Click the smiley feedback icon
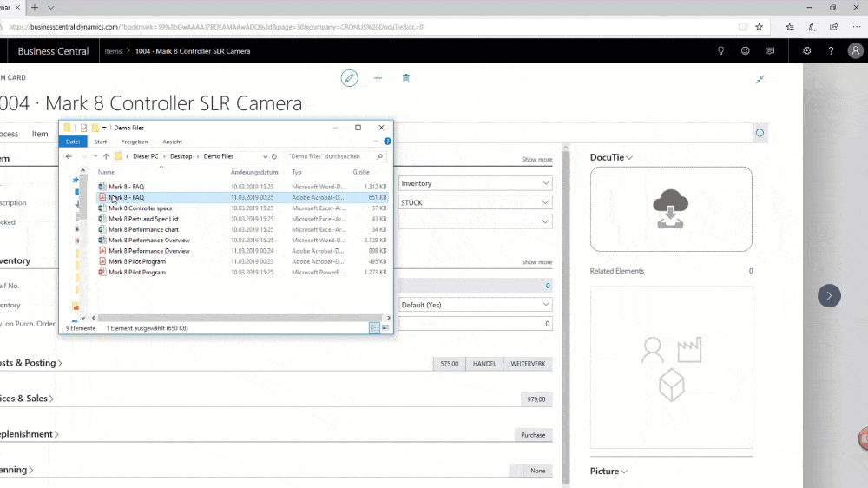Viewport: 868px width, 488px height. 745,51
